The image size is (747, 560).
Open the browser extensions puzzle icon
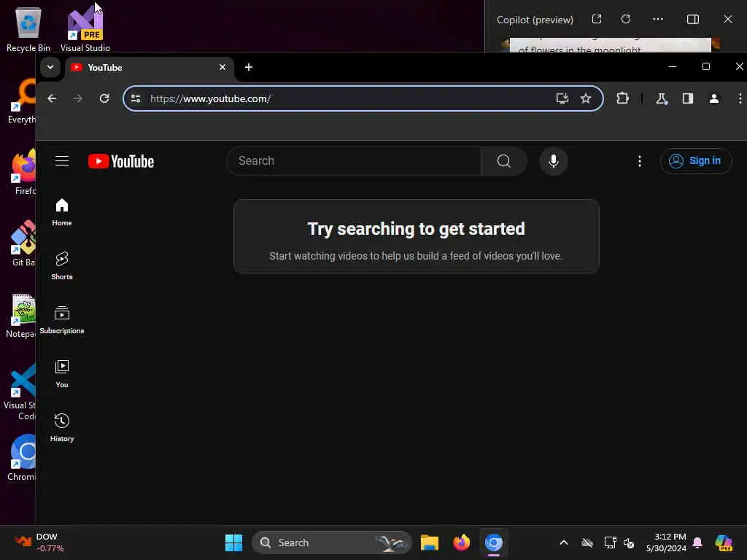tap(622, 98)
